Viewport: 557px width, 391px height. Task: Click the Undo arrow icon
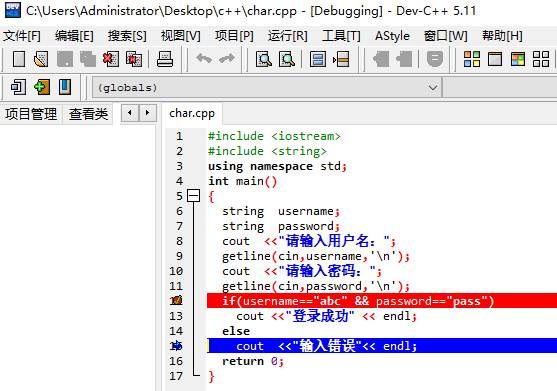pyautogui.click(x=204, y=59)
